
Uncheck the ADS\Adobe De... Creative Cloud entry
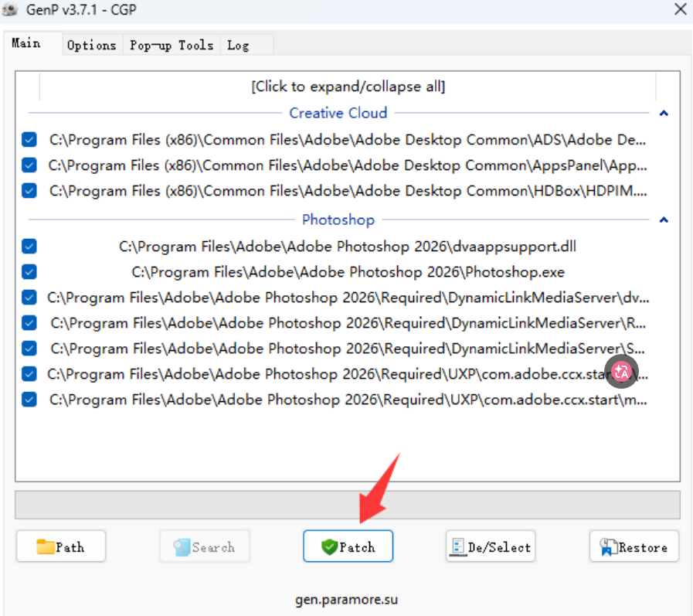pos(29,140)
